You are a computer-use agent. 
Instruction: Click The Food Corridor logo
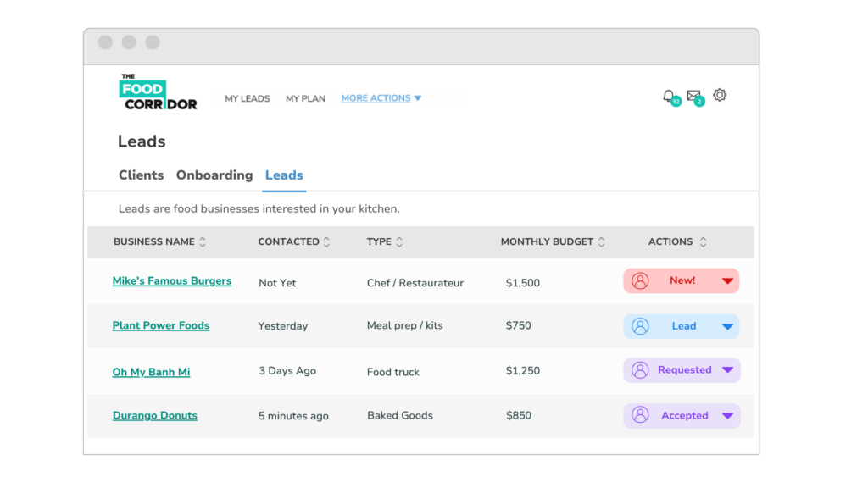coord(158,91)
